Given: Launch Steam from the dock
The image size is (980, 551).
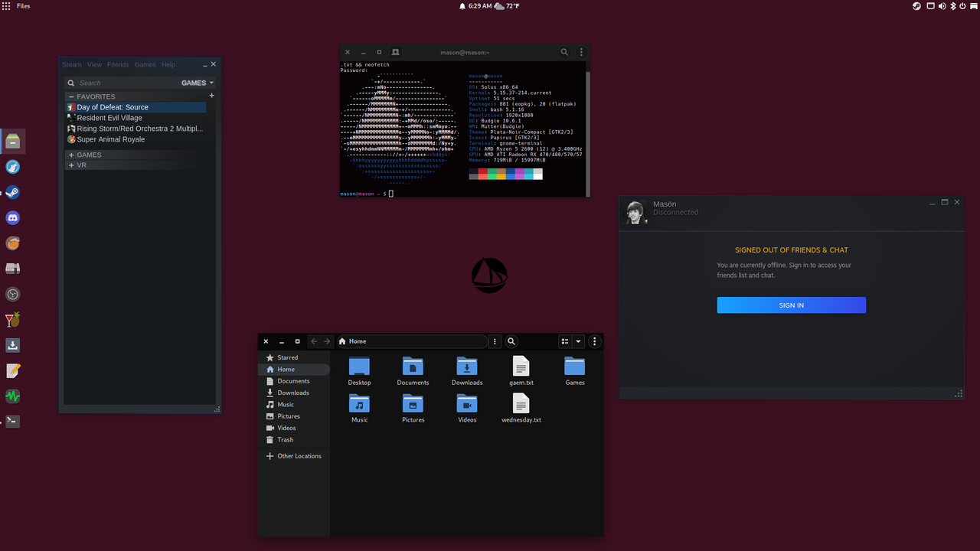Looking at the screenshot, I should point(12,192).
